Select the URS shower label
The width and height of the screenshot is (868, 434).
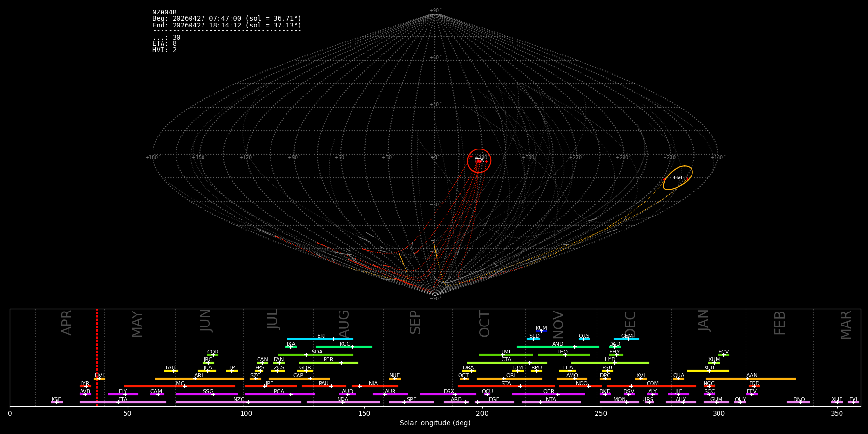648,400
